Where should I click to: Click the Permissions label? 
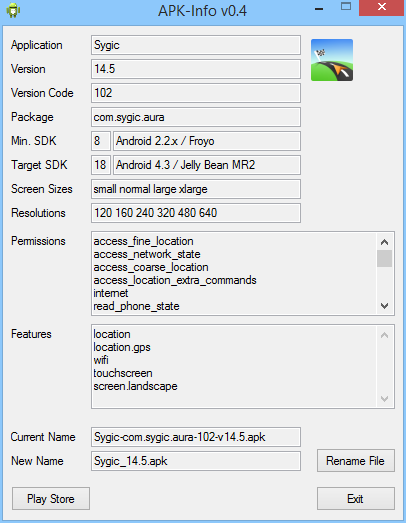38,241
